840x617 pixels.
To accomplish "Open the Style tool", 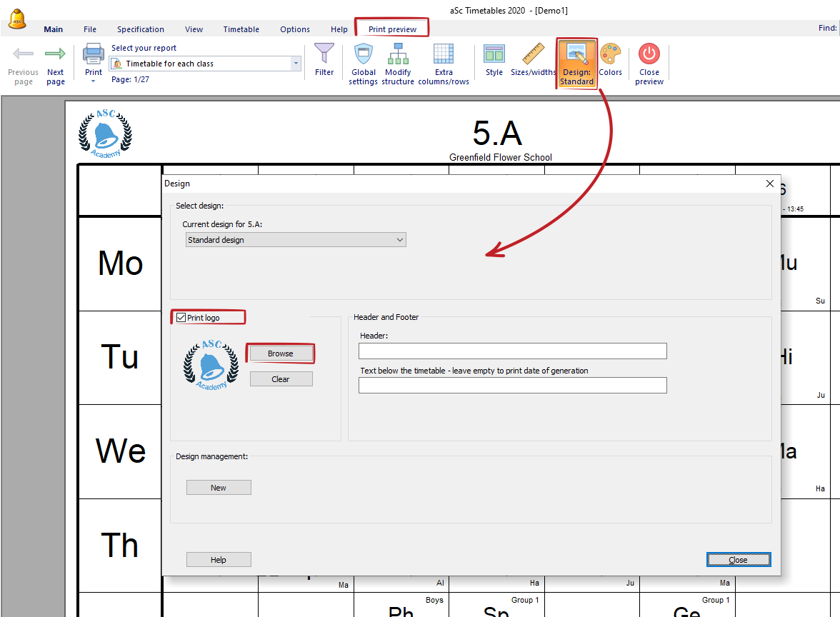I will (494, 60).
